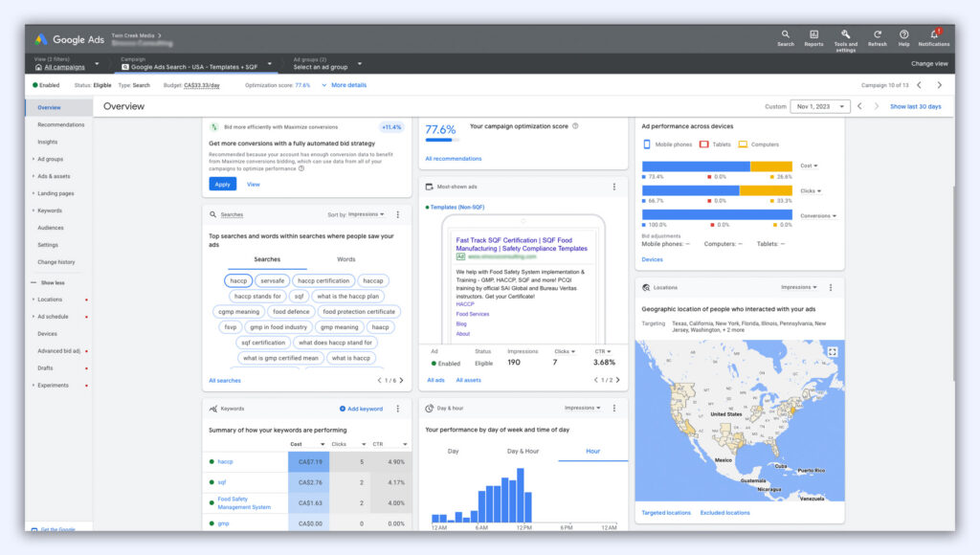Click the Cost bar in device performance

click(x=717, y=166)
